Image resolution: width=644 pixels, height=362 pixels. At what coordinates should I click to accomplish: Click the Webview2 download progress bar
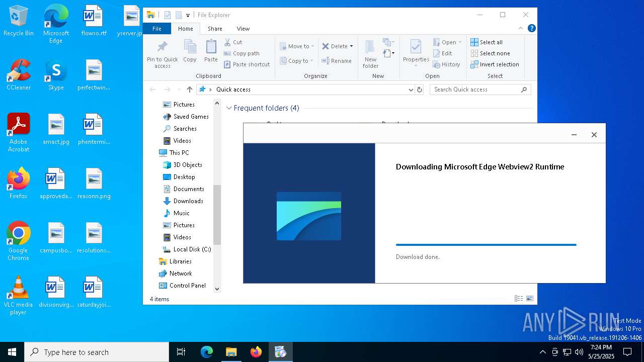(486, 245)
